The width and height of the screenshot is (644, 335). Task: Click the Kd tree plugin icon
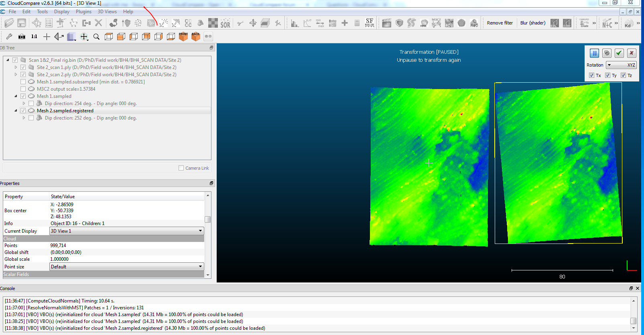pyautogui.click(x=628, y=23)
